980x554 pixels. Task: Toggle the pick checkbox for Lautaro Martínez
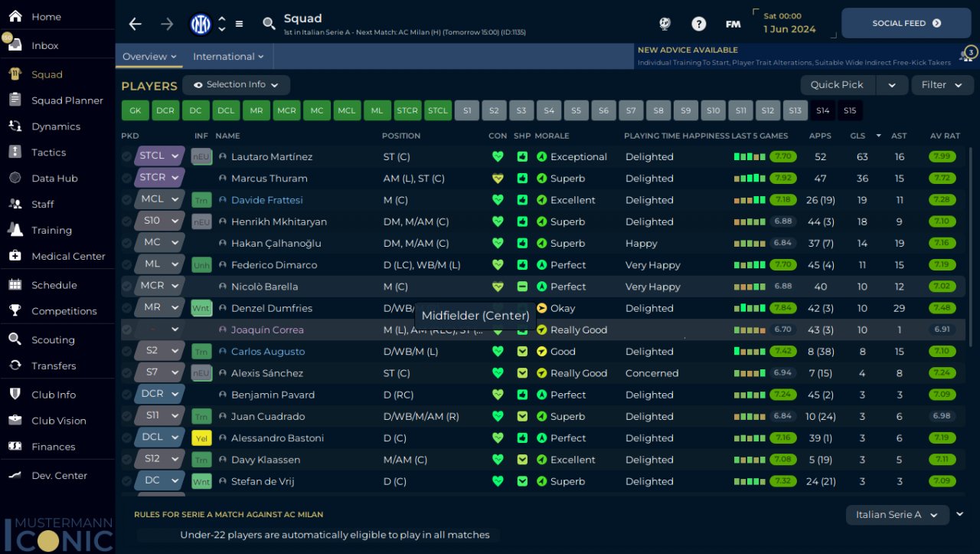point(127,156)
